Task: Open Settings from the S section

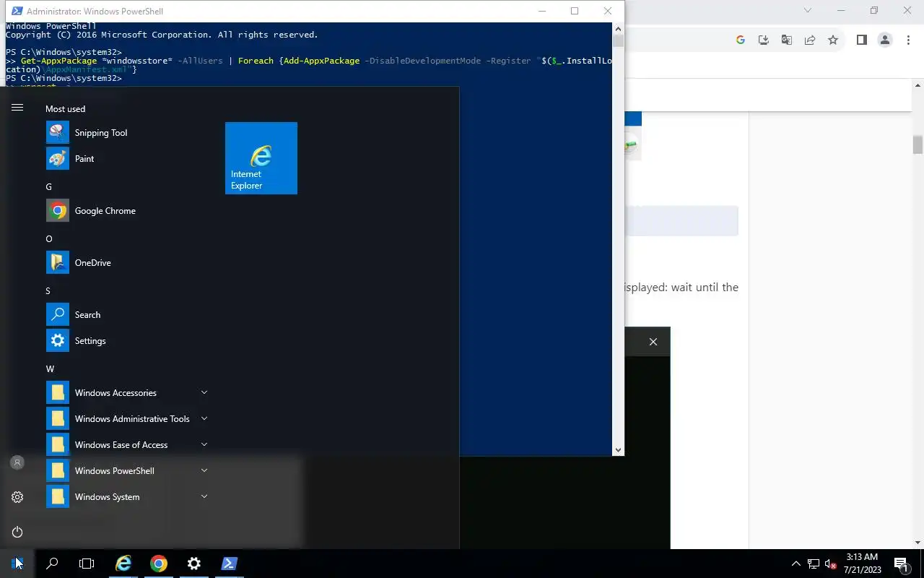Action: pyautogui.click(x=127, y=341)
